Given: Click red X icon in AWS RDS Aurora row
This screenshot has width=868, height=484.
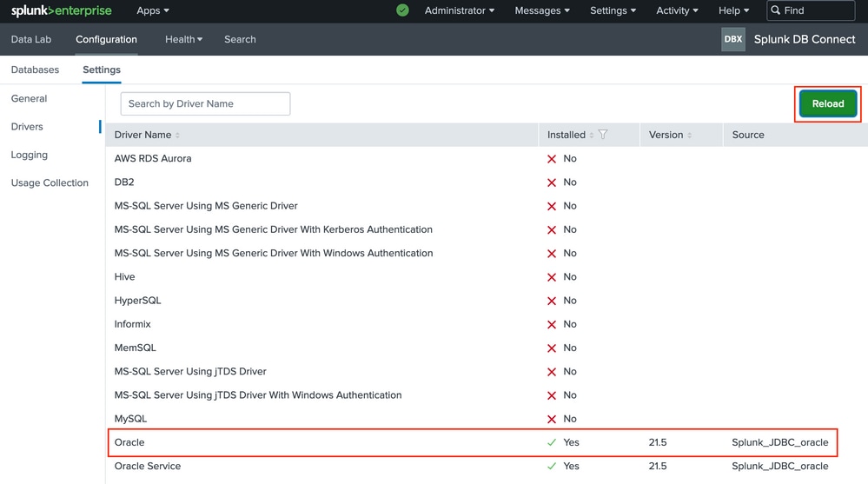Looking at the screenshot, I should [x=552, y=159].
